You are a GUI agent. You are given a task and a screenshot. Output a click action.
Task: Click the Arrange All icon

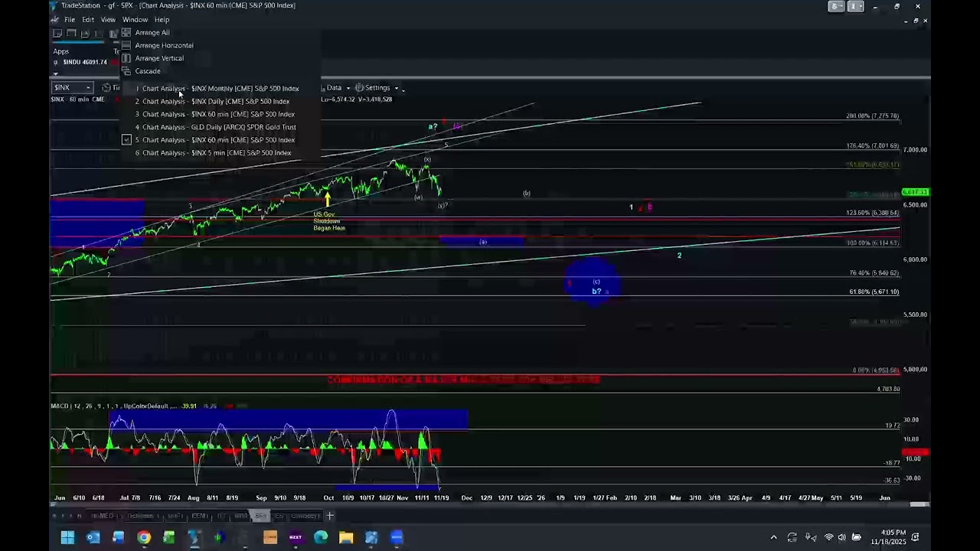pyautogui.click(x=126, y=32)
